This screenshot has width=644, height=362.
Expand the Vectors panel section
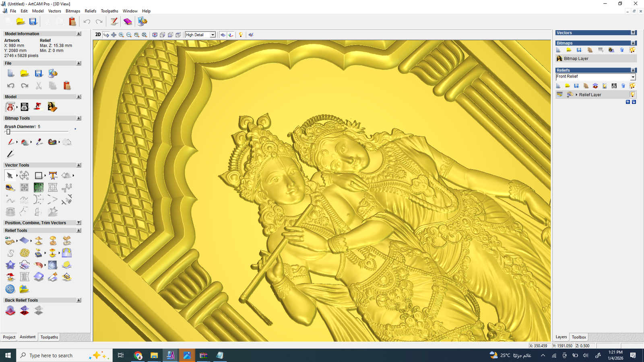coord(633,33)
